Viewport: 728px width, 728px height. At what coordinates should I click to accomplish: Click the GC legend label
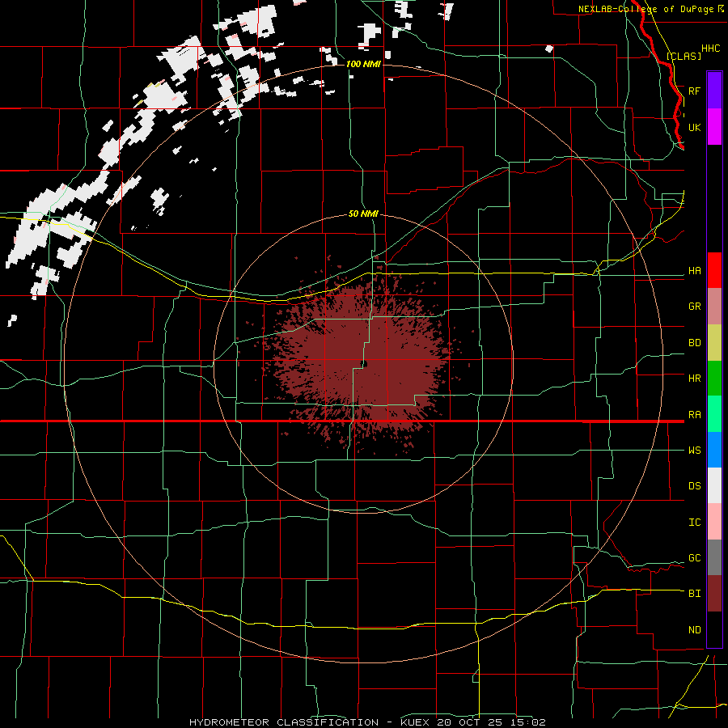point(694,558)
